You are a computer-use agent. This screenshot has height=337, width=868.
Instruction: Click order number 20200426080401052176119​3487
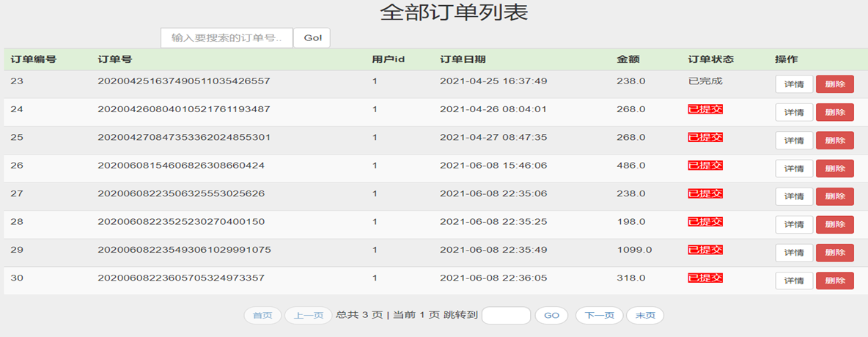pyautogui.click(x=184, y=109)
